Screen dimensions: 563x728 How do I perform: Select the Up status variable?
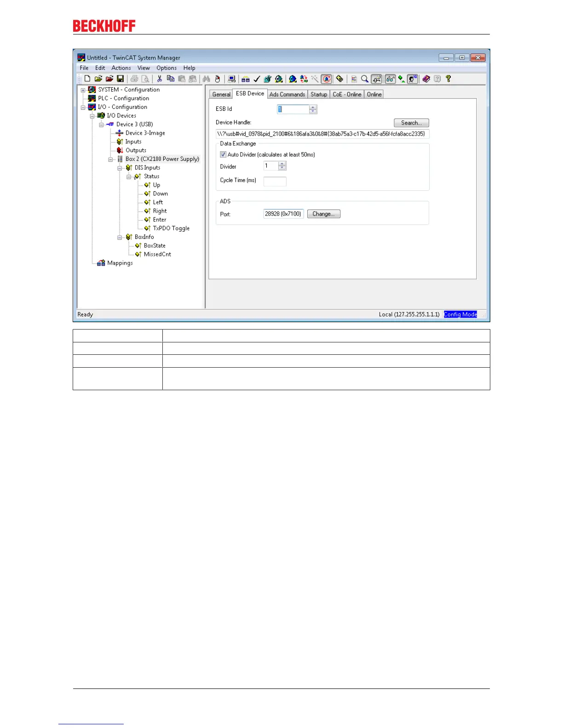(x=156, y=185)
